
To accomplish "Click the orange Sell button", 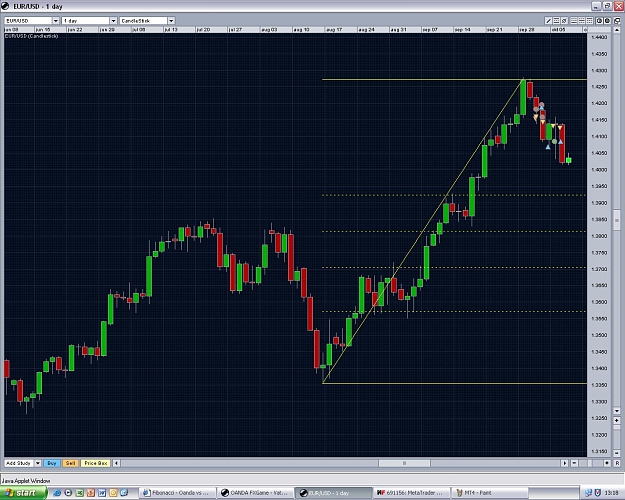I will pos(70,463).
